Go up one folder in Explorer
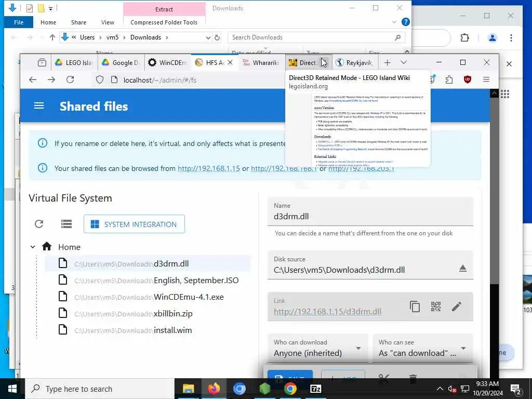This screenshot has width=532, height=399. tap(52, 37)
